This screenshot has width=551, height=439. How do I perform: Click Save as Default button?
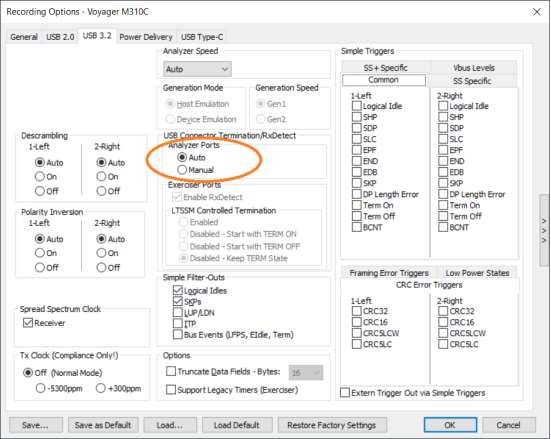tap(103, 425)
